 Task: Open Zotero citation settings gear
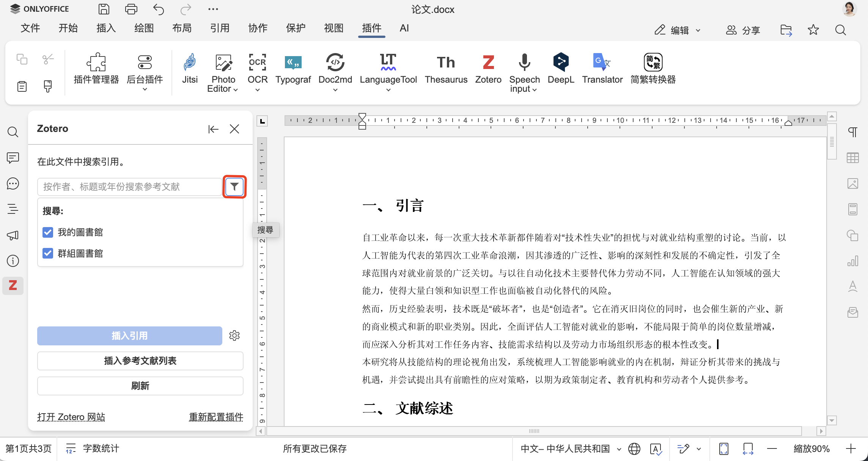click(x=234, y=336)
